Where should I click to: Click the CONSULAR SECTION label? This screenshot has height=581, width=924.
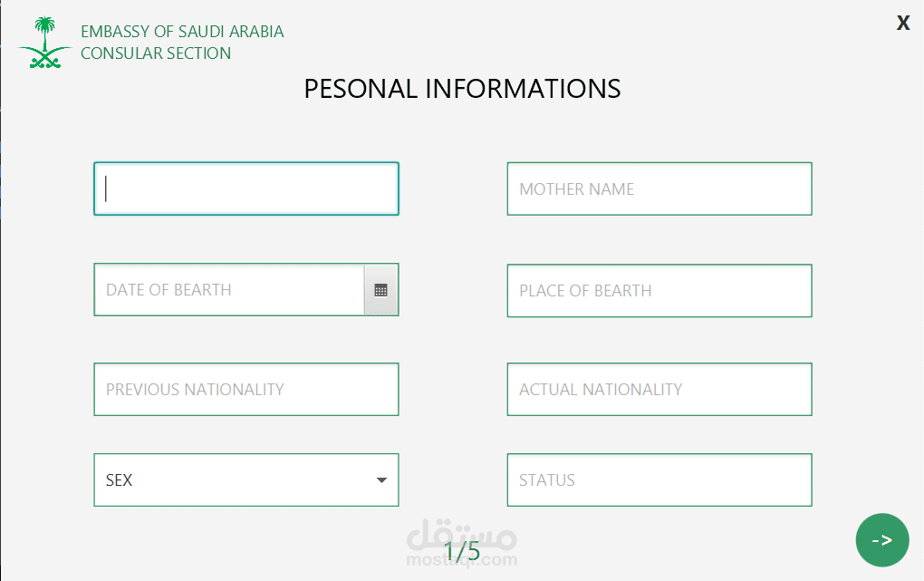156,53
